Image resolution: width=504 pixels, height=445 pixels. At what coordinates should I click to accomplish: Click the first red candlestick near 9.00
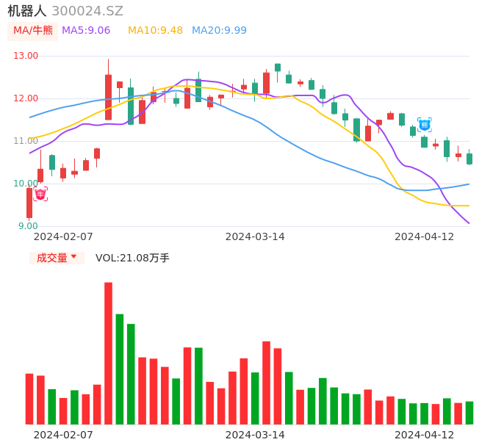click(x=29, y=203)
